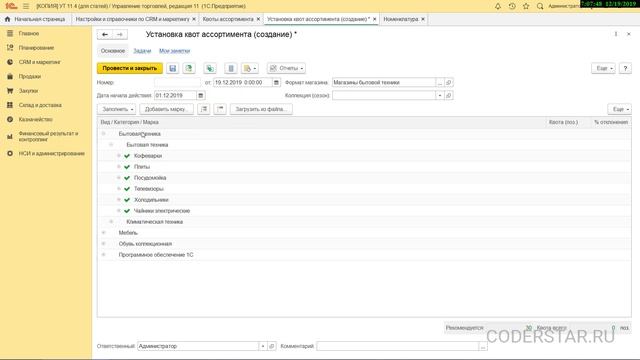Click the expand all tree icon
This screenshot has height=360, width=640.
click(204, 109)
